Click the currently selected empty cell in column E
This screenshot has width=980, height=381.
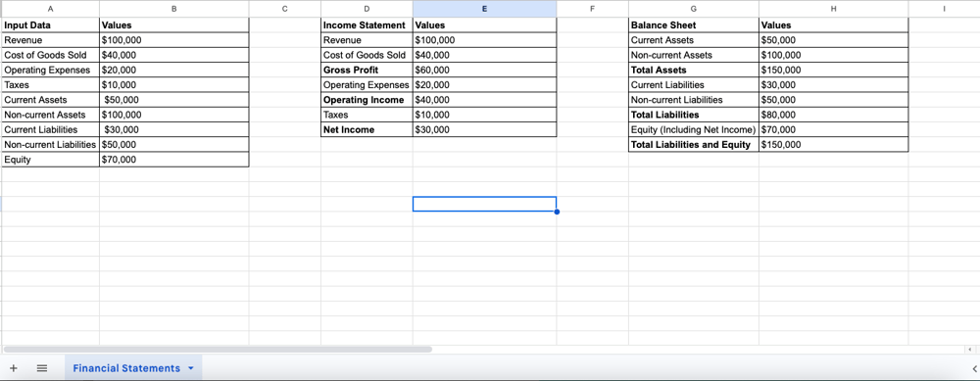coord(484,205)
